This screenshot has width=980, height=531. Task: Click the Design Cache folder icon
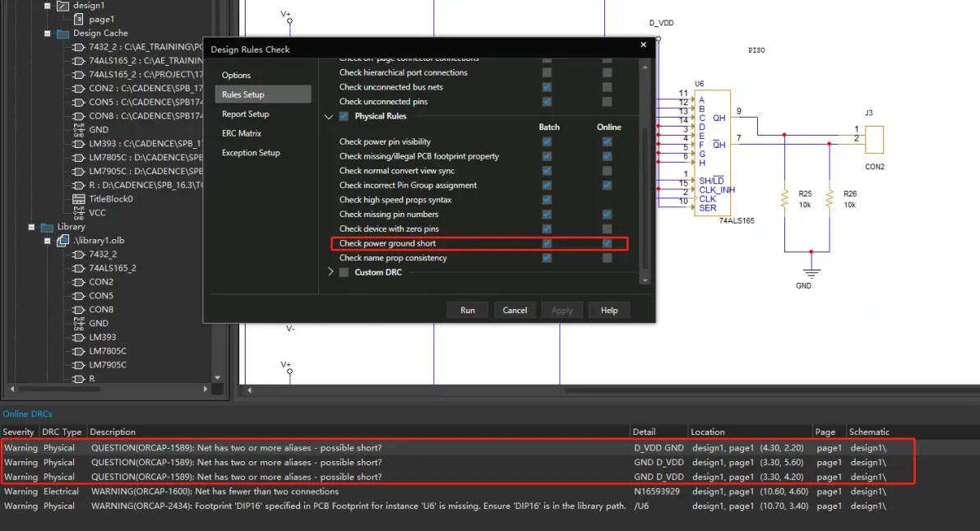(63, 33)
